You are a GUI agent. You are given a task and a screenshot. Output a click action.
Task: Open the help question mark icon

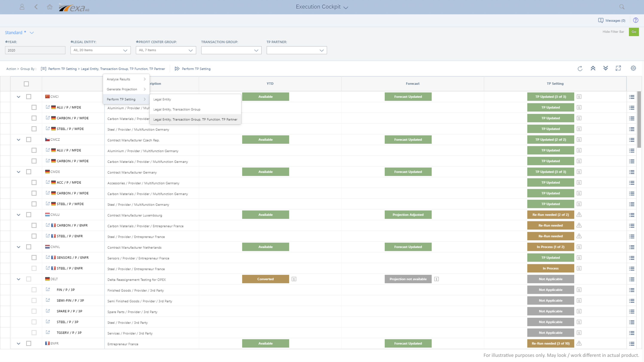coord(635,20)
